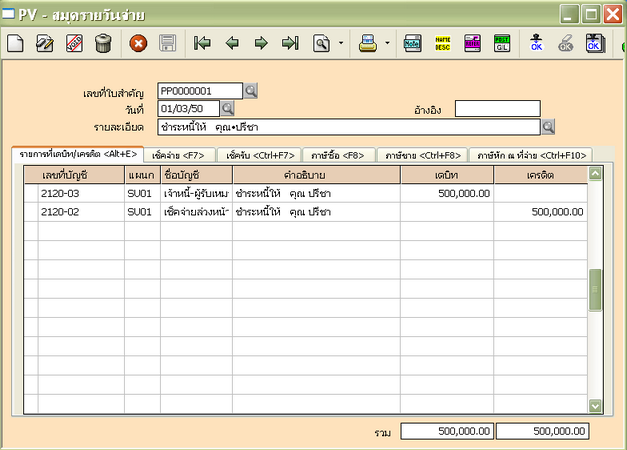Select the เช็ครับ <Ctrl+F7> tab
The width and height of the screenshot is (627, 450).
[x=261, y=155]
